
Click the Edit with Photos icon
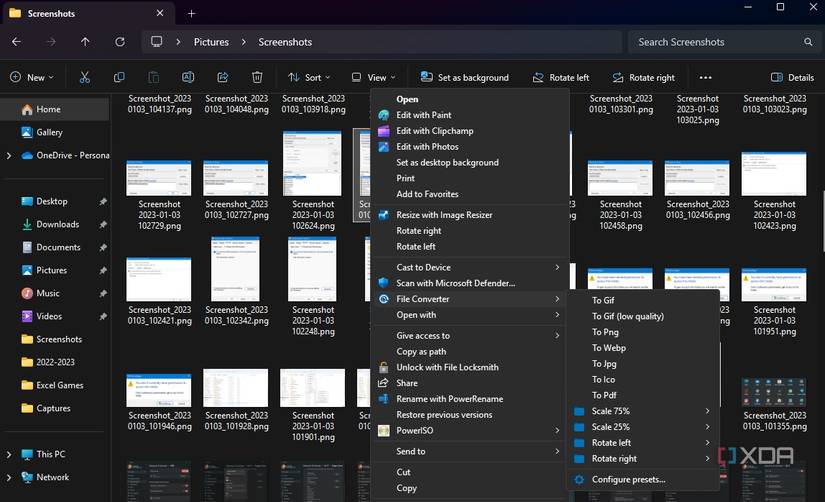(384, 147)
